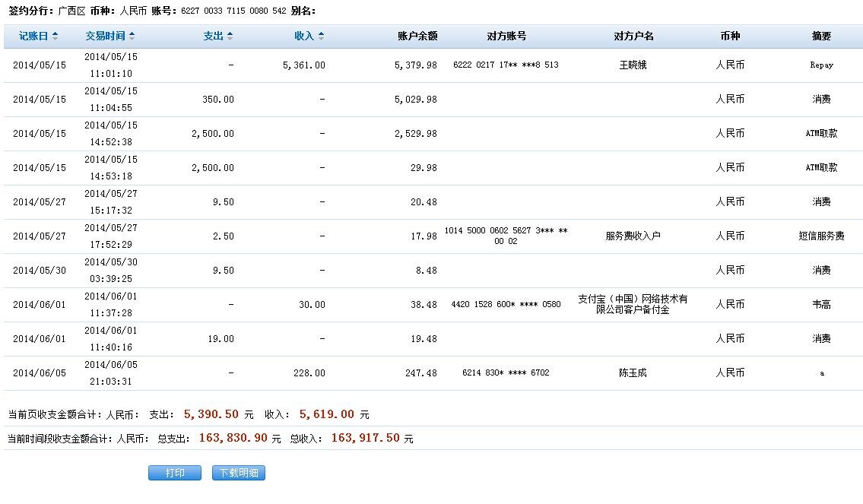Click the 短信服务费 summary cell

821,236
